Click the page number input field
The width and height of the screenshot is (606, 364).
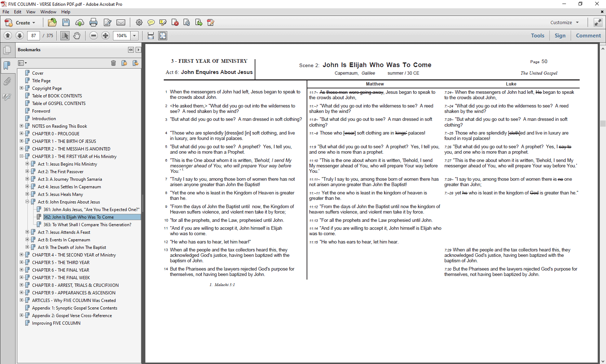pos(34,35)
